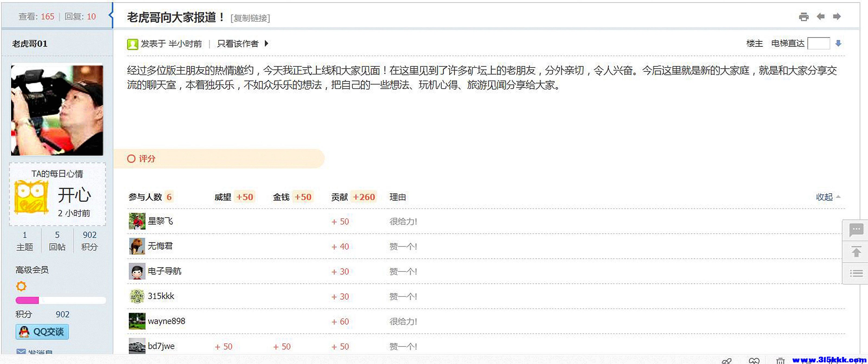The width and height of the screenshot is (868, 364).
Task: Print this thread
Action: [804, 16]
